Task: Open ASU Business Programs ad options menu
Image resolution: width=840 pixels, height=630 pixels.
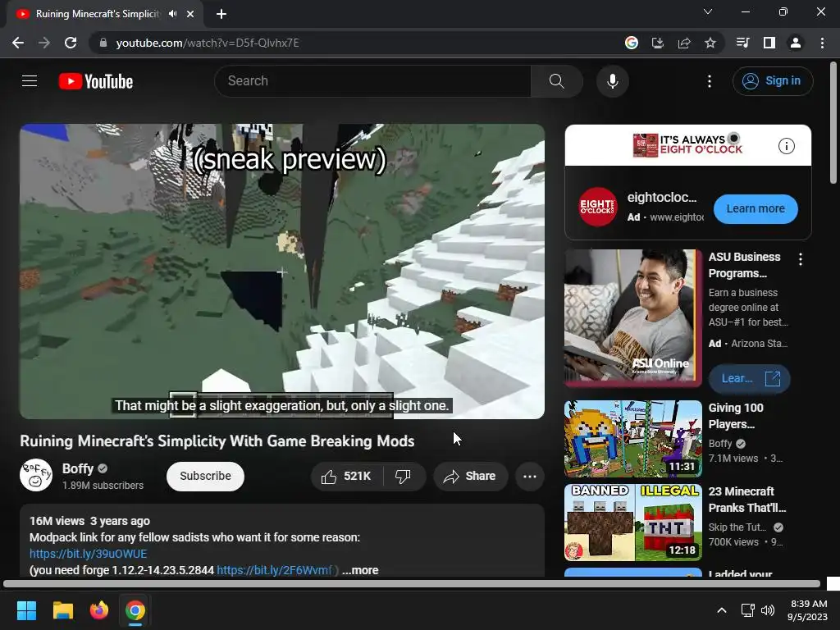Action: tap(801, 260)
